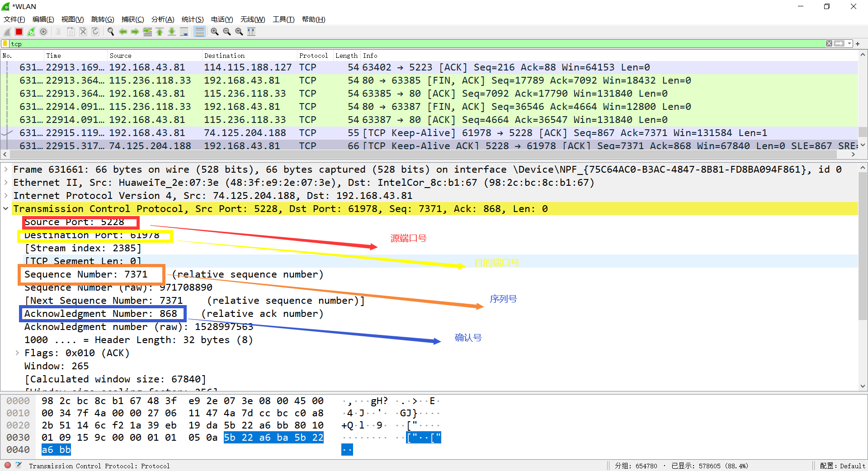Select the TCP Keep-Alive 61978 → 5228 packet
This screenshot has width=868, height=471.
[x=429, y=133]
